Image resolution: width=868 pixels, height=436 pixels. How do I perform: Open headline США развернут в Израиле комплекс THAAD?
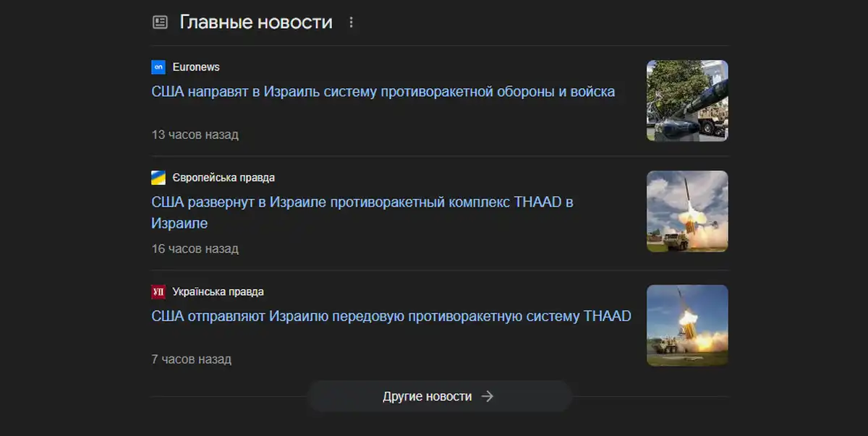point(362,213)
